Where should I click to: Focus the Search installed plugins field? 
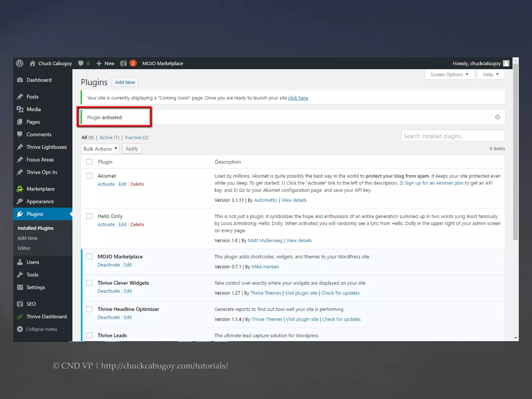pyautogui.click(x=453, y=136)
